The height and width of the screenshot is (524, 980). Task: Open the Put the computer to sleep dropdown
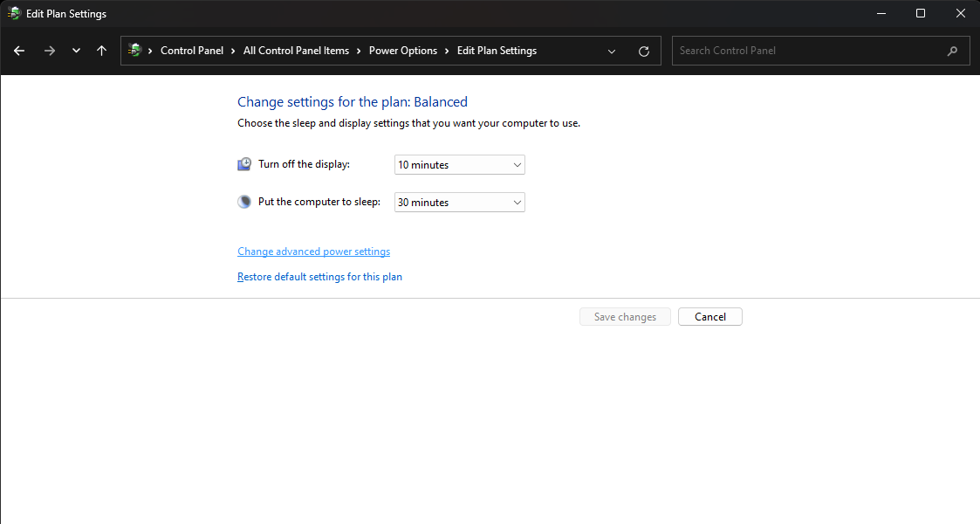(x=460, y=202)
